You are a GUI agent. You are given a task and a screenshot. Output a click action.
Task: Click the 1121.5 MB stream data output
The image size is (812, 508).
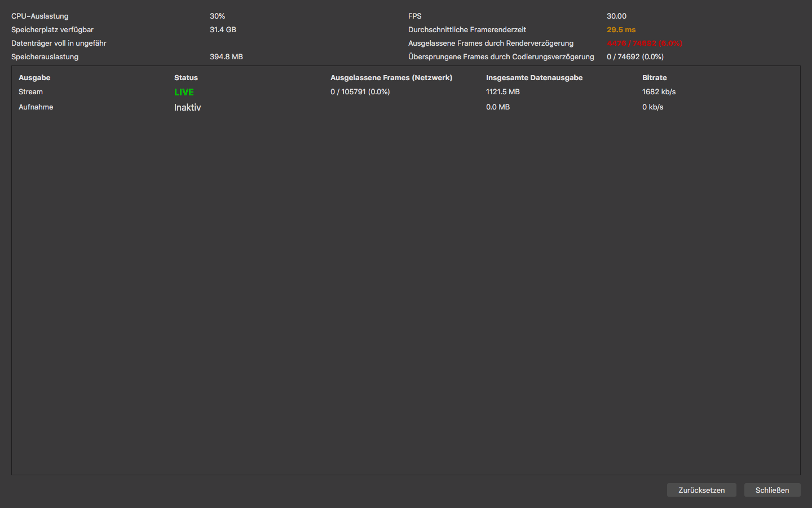coord(502,92)
